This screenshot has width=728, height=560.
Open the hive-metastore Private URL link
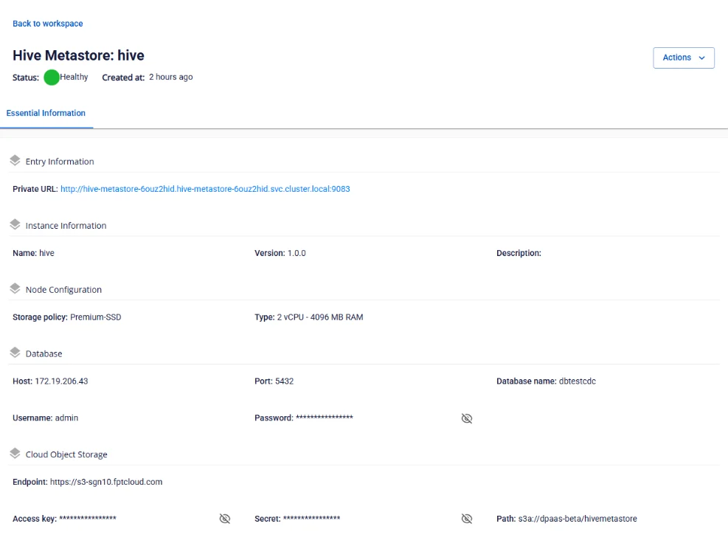[x=205, y=189]
